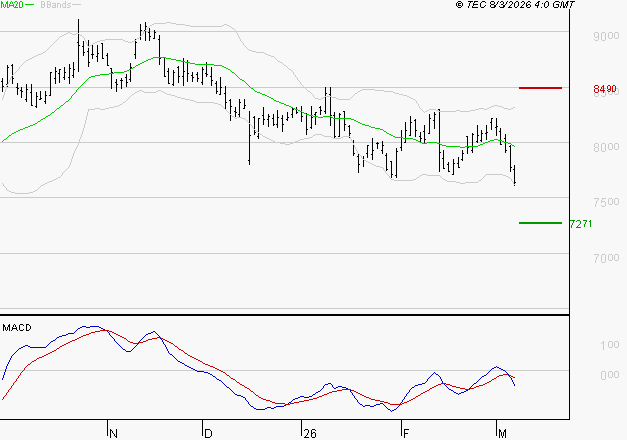Click the red 8490 resistance value

[x=605, y=88]
